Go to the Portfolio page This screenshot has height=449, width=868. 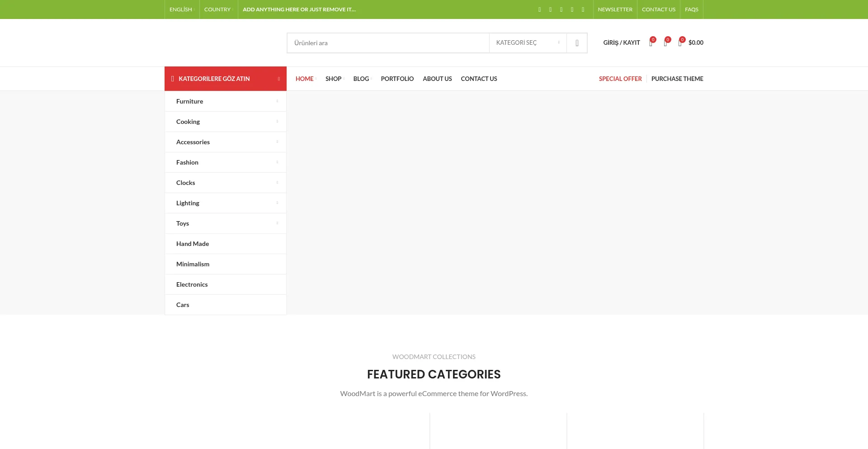point(397,79)
